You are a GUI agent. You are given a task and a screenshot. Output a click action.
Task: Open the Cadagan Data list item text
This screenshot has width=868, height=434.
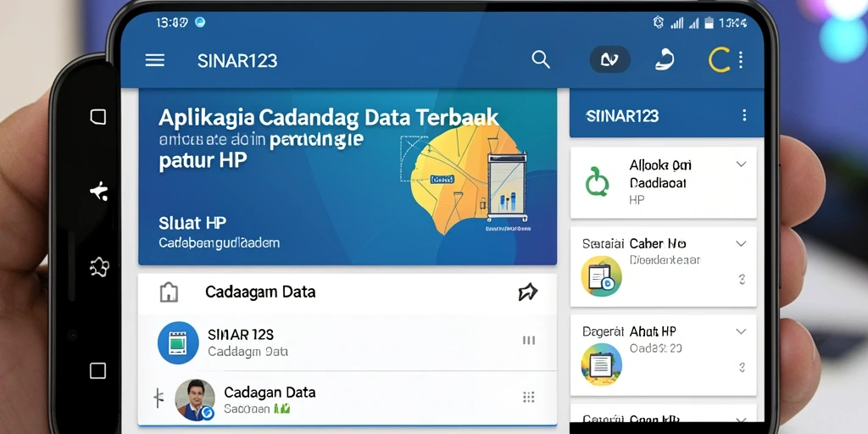pyautogui.click(x=270, y=400)
